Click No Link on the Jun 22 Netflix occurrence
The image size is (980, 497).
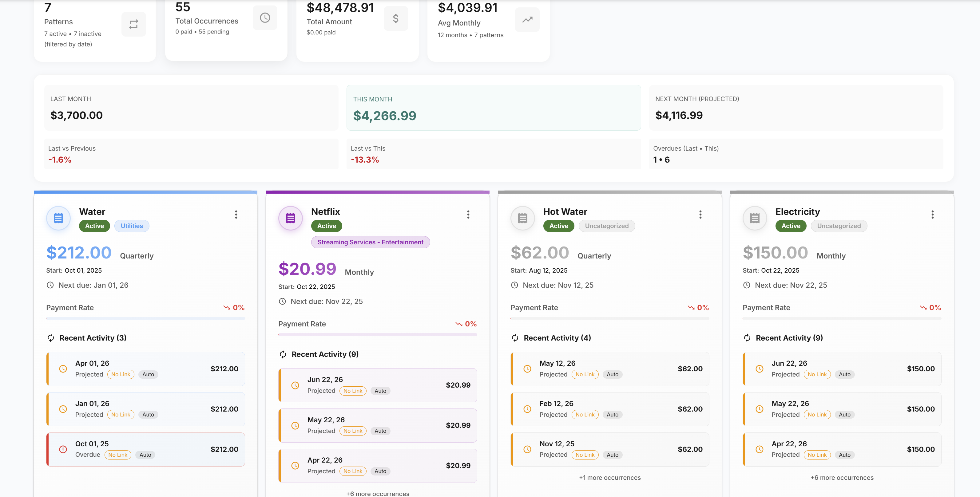(x=353, y=391)
